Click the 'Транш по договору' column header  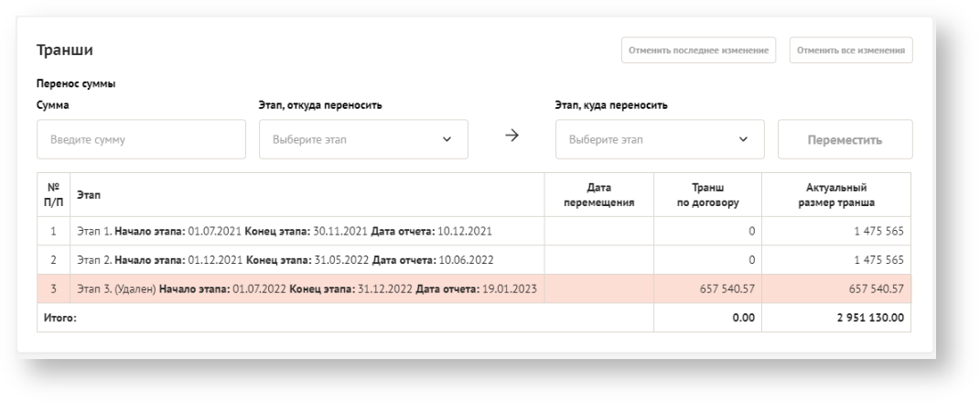[707, 194]
